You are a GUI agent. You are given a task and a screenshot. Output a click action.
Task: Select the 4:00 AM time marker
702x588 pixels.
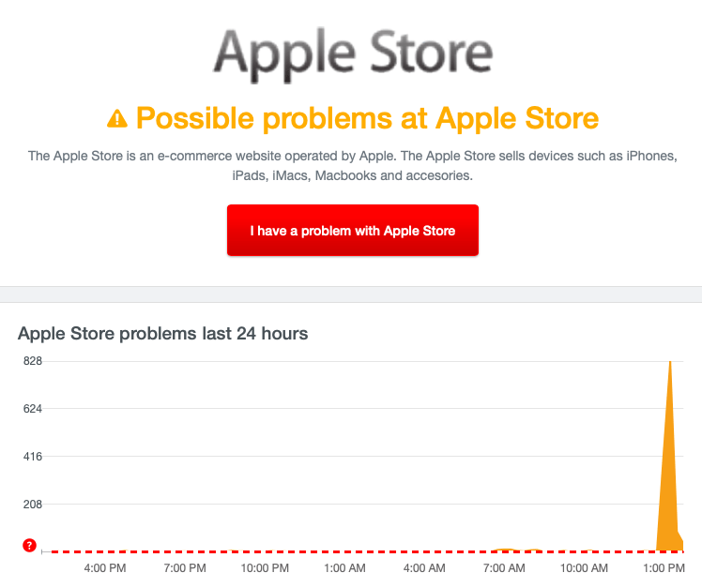(424, 568)
